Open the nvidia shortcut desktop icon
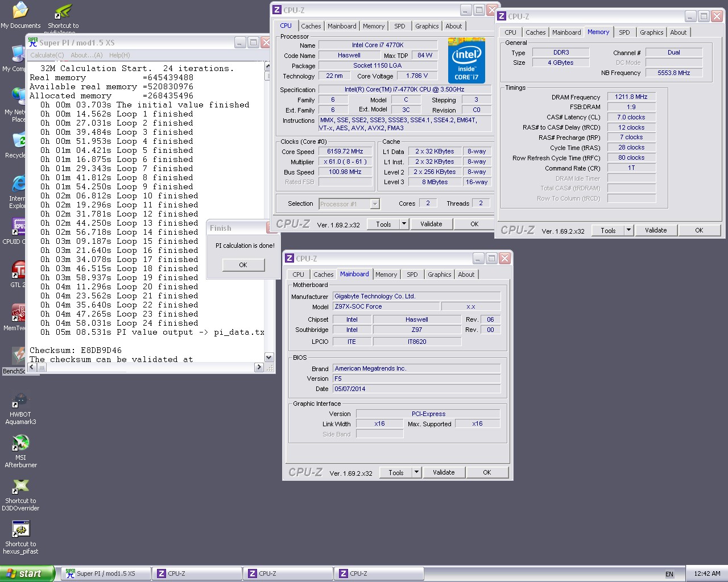The image size is (728, 582). click(x=63, y=17)
